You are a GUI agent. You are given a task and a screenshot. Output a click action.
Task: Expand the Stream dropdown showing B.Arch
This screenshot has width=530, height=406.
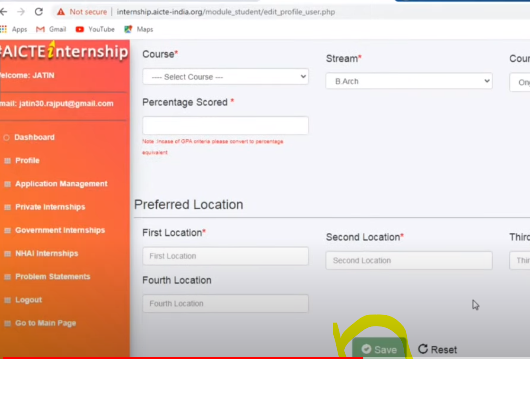409,81
